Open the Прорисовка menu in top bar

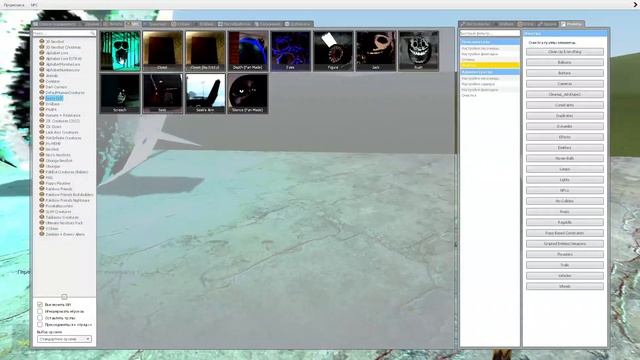tap(14, 5)
